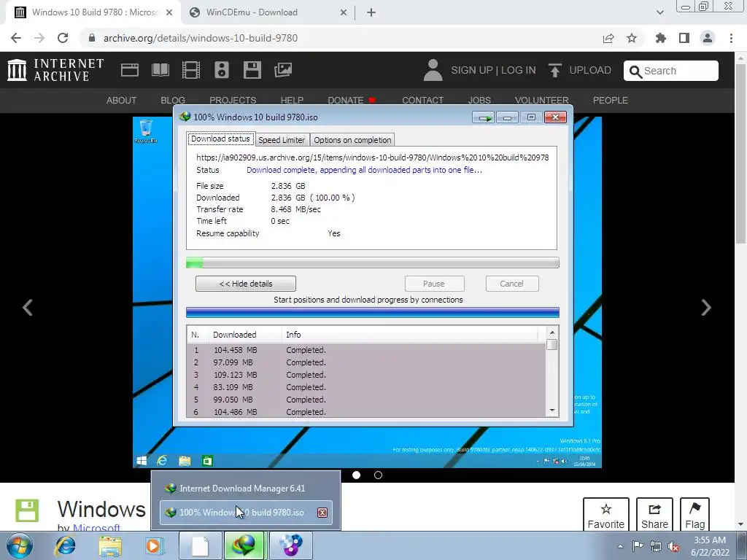This screenshot has width=747, height=560.
Task: Open the Software floppy disk icon
Action: coord(252,70)
